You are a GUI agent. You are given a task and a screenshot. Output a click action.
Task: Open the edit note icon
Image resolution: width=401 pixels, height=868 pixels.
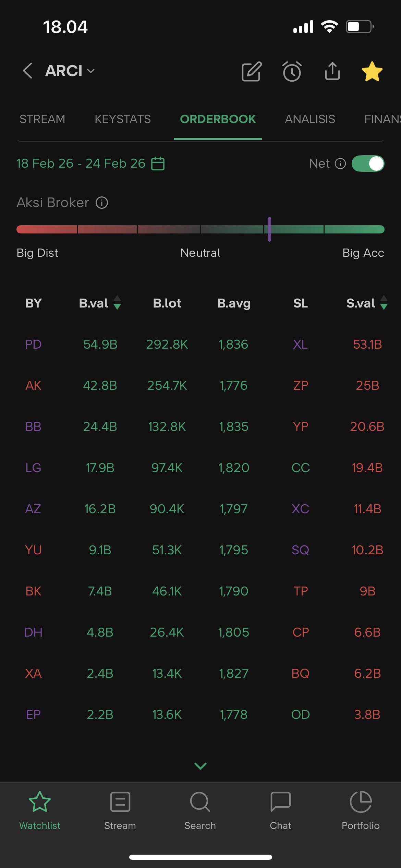(x=252, y=72)
